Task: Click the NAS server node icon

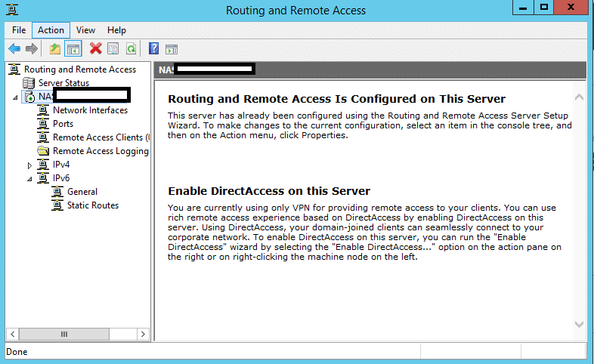Action: tap(29, 97)
